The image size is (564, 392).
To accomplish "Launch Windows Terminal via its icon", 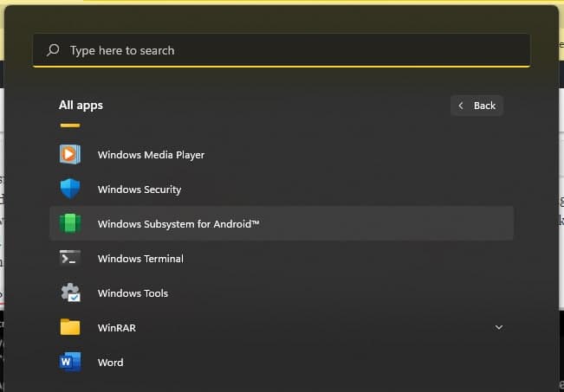I will pos(70,258).
